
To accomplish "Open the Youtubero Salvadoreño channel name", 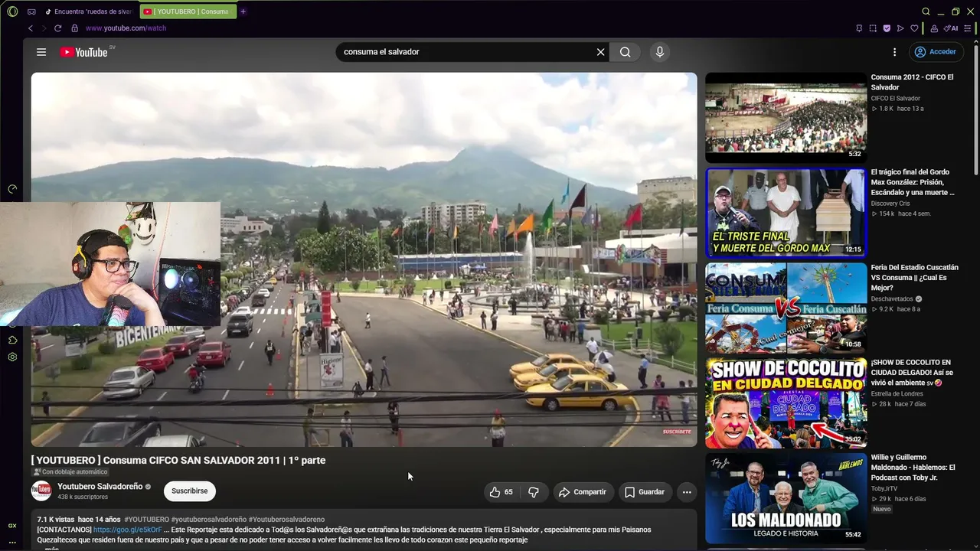I will coord(100,487).
